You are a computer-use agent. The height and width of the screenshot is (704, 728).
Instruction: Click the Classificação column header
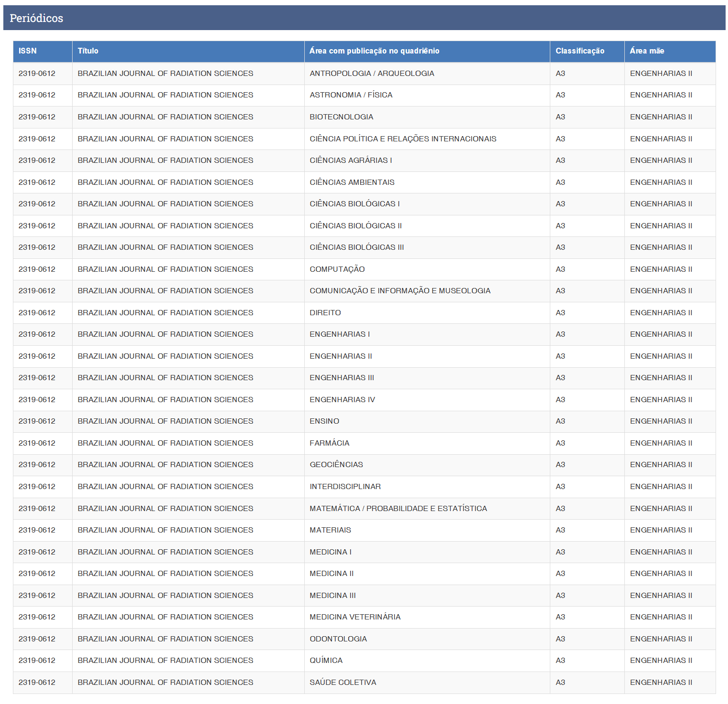[x=579, y=51]
